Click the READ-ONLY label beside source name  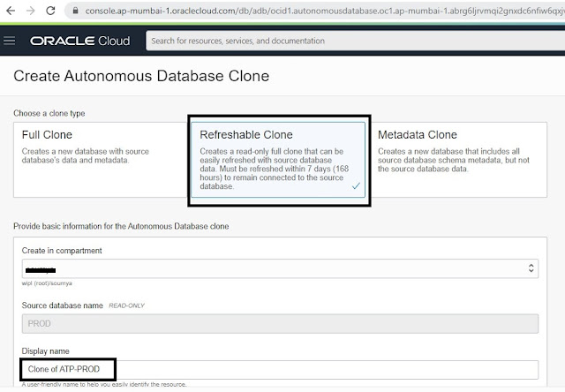(127, 305)
